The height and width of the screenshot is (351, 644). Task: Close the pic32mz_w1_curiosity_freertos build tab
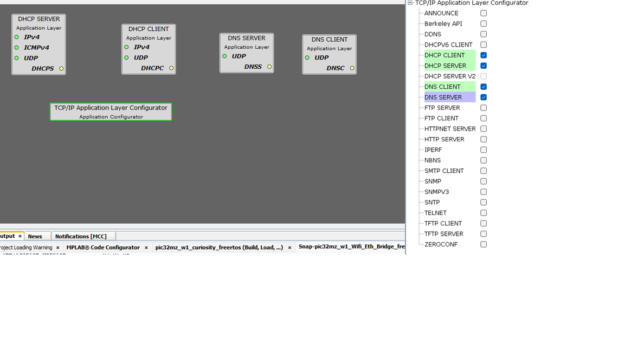[x=289, y=248]
